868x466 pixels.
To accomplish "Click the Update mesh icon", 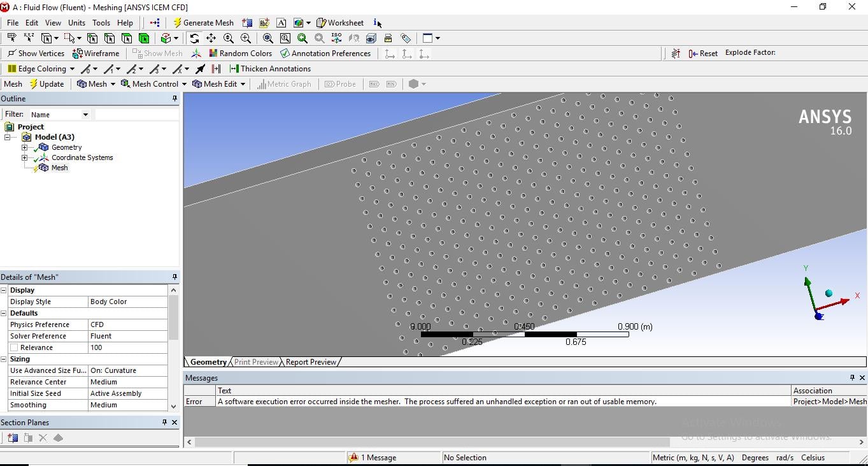I will coord(46,84).
